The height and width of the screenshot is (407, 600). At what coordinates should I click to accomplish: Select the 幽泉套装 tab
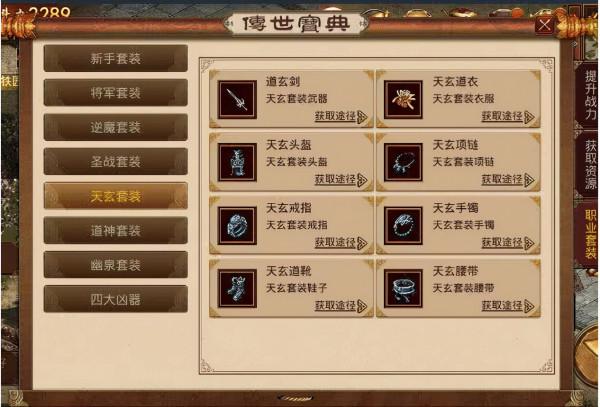coord(116,265)
